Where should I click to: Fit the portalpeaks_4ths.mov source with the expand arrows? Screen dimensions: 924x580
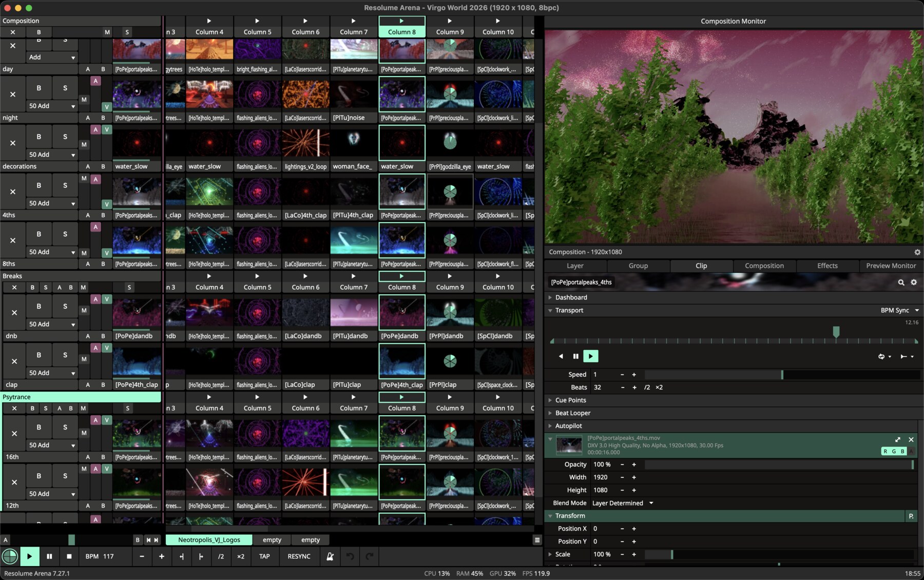(898, 440)
